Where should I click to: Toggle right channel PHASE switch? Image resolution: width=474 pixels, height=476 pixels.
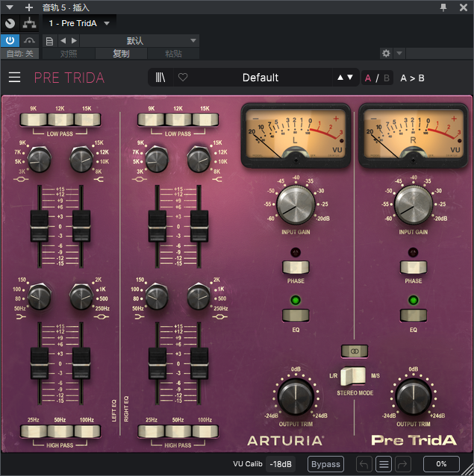(x=414, y=267)
